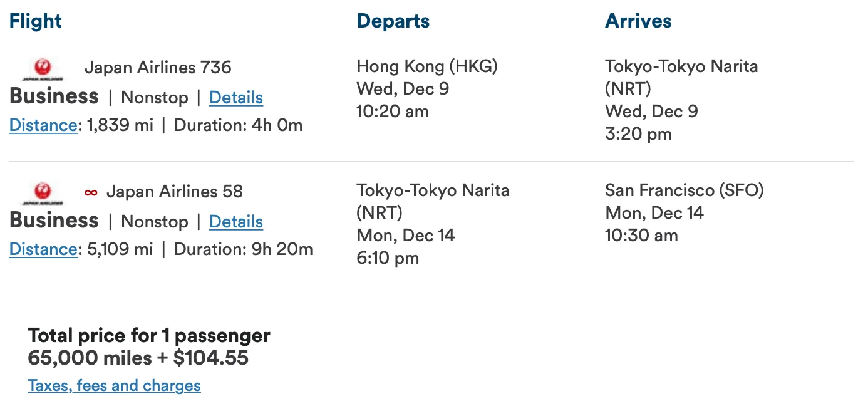This screenshot has height=406, width=868.
Task: Open Taxes, fees and charges link
Action: tap(114, 385)
